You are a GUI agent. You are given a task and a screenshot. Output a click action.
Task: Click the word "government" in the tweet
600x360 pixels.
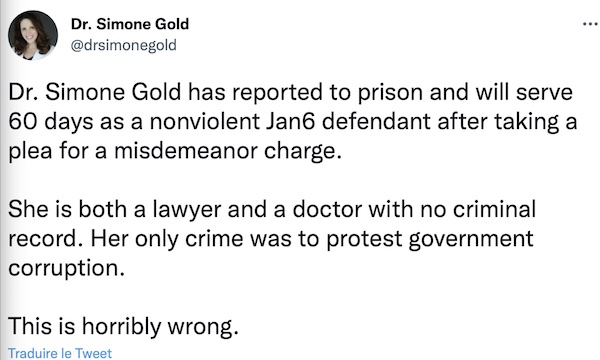point(471,239)
